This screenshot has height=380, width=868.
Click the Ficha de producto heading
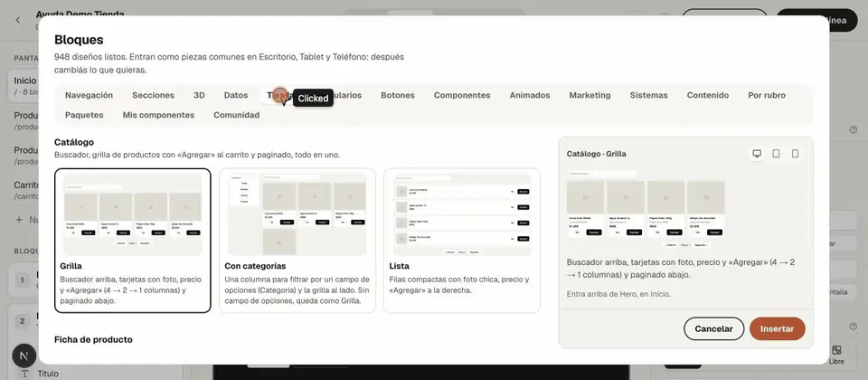[x=93, y=339]
